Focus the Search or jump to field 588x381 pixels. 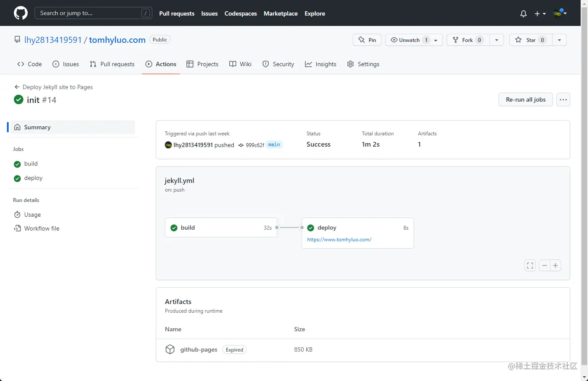(x=93, y=13)
